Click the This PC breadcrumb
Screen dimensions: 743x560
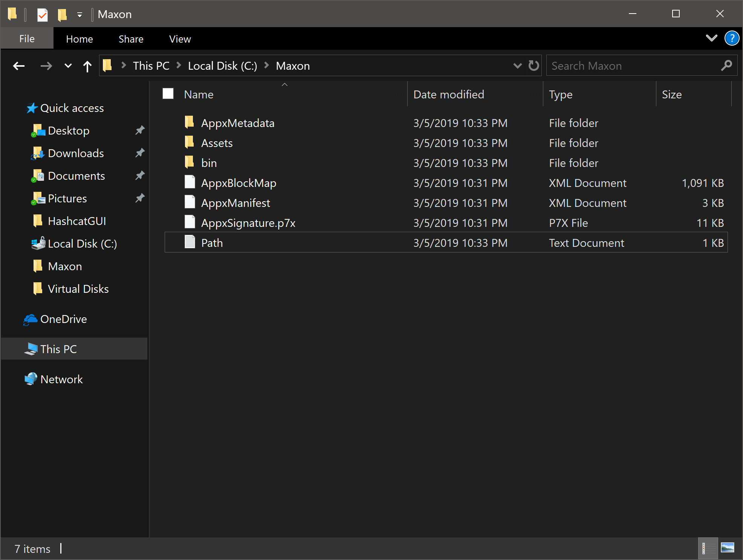pos(151,66)
